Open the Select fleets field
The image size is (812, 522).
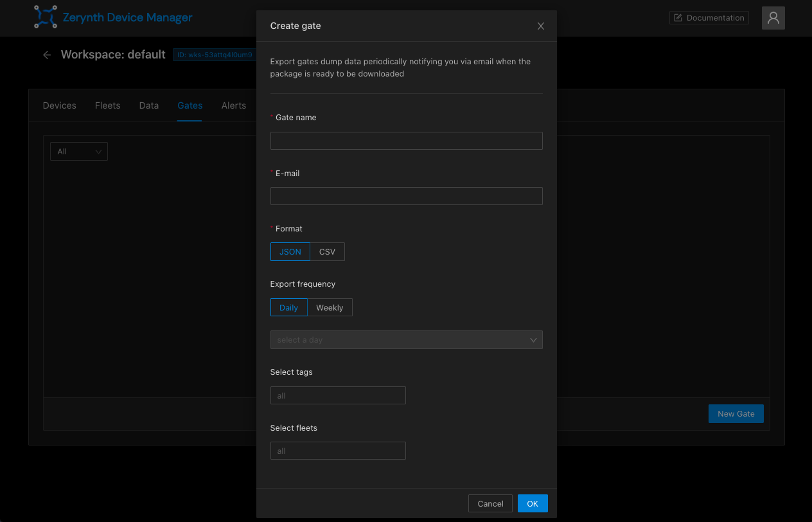pos(338,451)
